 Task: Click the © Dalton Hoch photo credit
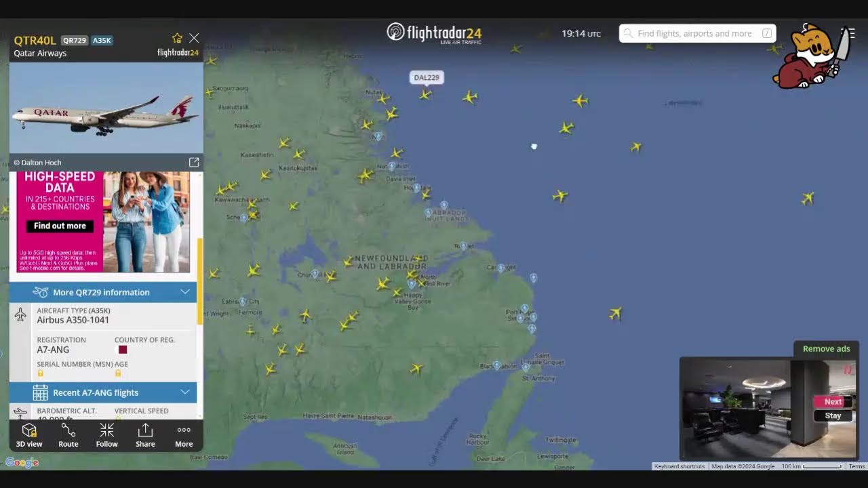[x=38, y=163]
